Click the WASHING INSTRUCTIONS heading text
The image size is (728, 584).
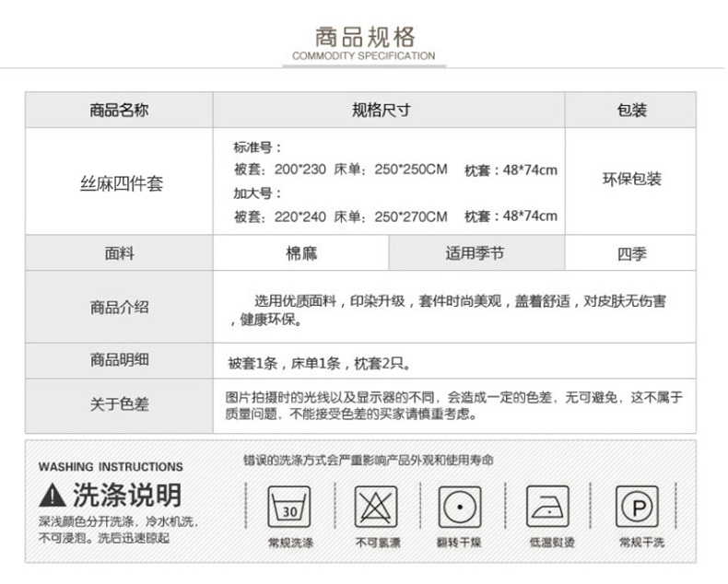coord(111,467)
